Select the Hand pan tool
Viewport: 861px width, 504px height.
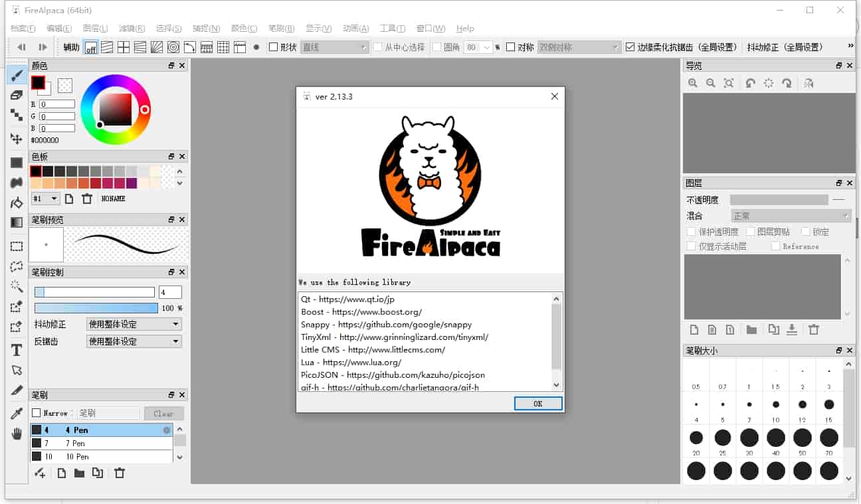17,434
